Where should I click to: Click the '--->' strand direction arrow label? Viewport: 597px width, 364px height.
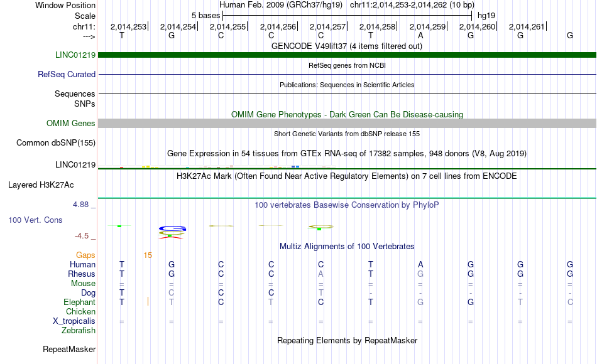89,36
